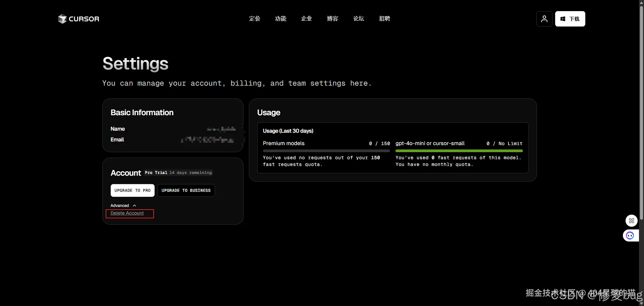Click the Upgrade to Business button
This screenshot has height=306, width=644.
click(186, 190)
